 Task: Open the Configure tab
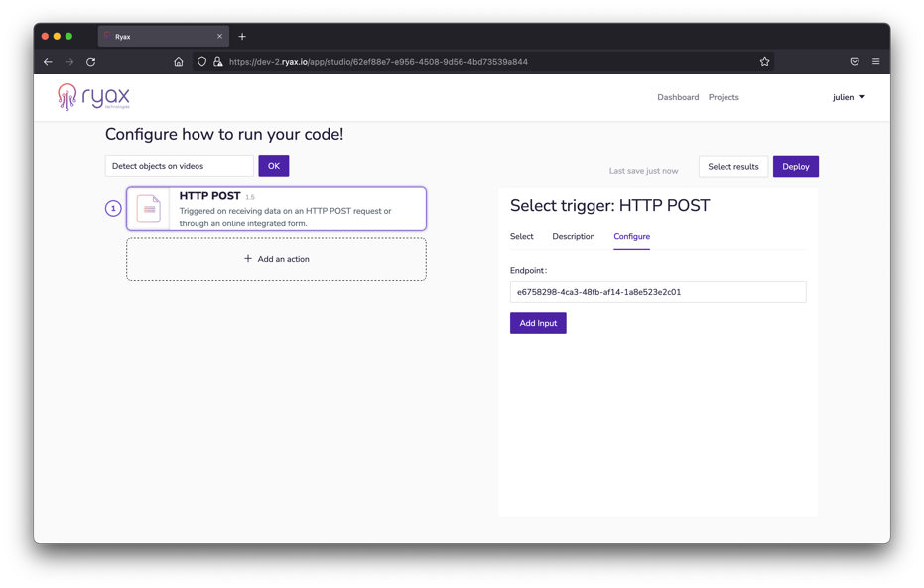pyautogui.click(x=631, y=237)
